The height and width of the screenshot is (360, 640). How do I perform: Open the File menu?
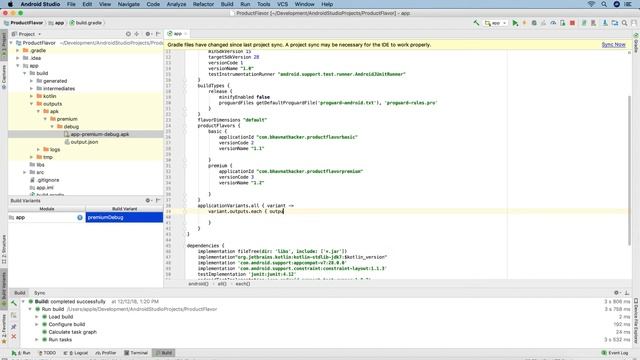point(71,4)
